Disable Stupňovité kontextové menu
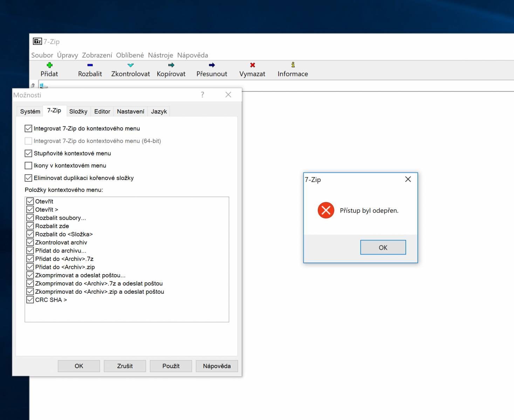 coord(28,153)
